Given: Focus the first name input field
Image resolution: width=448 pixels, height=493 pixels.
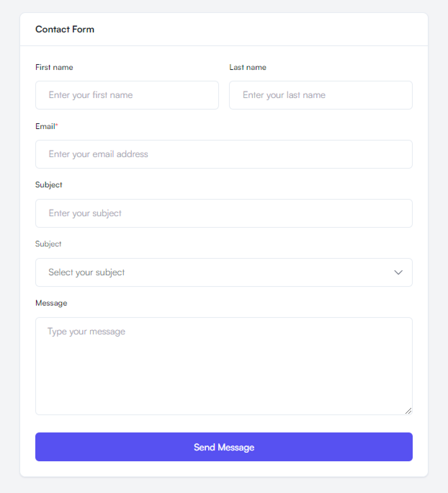Looking at the screenshot, I should tap(127, 95).
